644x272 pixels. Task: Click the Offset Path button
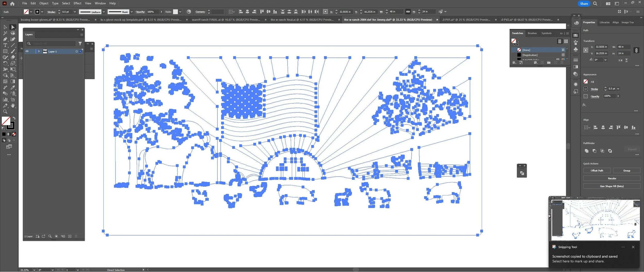(597, 171)
